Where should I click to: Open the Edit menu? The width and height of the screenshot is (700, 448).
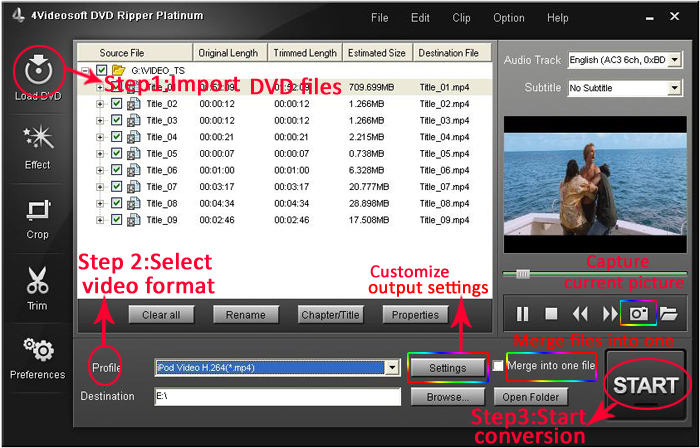point(420,18)
